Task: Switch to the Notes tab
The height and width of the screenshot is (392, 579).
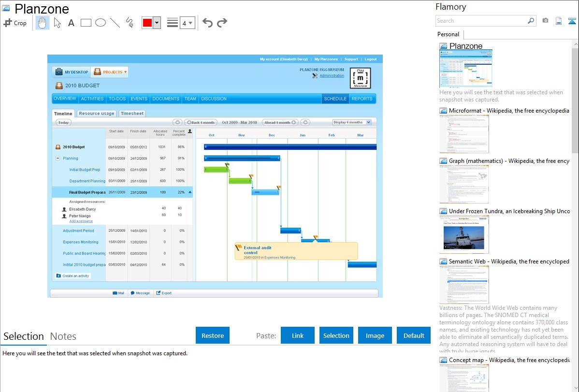Action: [x=63, y=336]
